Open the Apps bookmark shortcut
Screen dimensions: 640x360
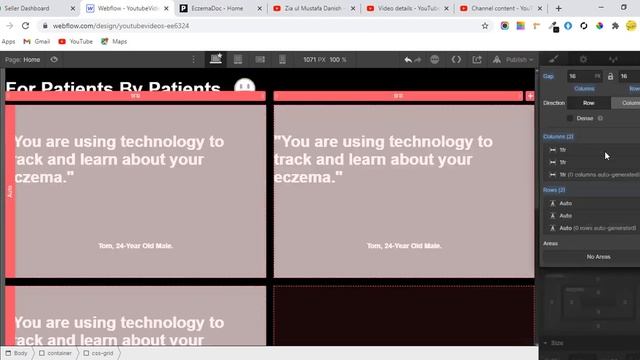pyautogui.click(x=8, y=42)
